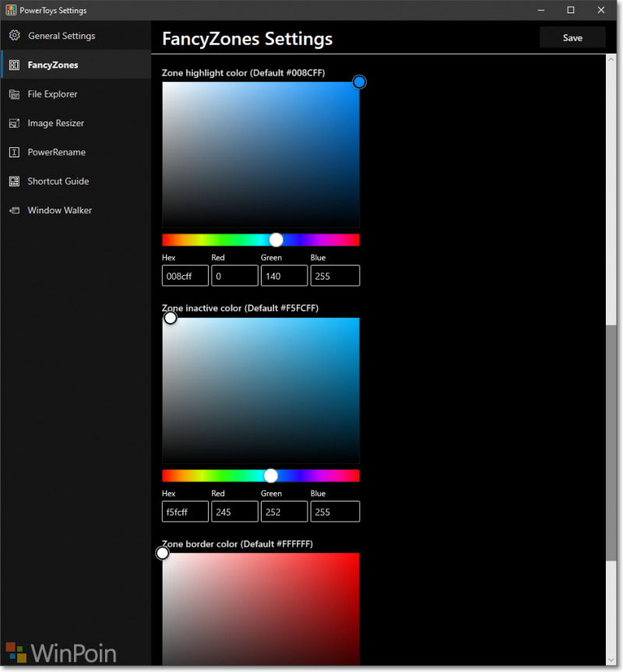Save the FancyZones settings

click(572, 37)
